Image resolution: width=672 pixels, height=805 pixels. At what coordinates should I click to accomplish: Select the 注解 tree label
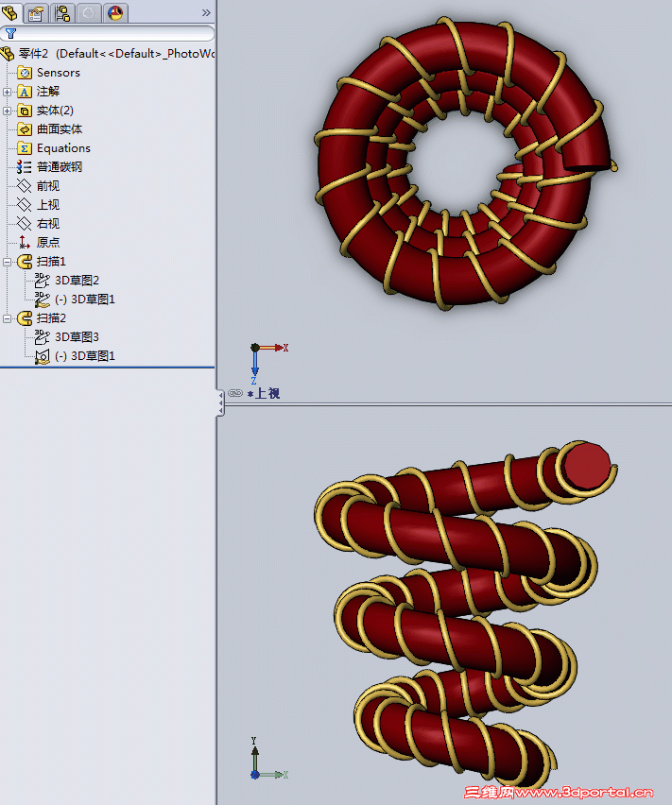coord(48,92)
